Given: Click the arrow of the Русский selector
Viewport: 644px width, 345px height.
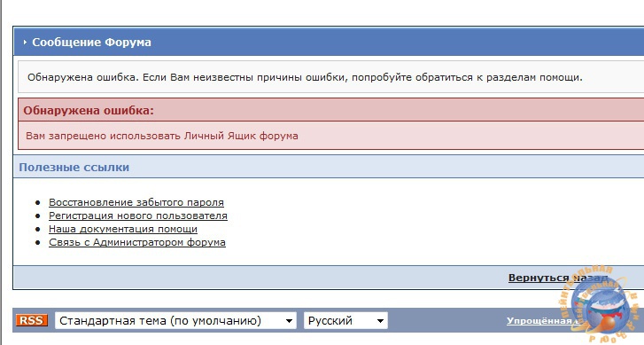Looking at the screenshot, I should coord(380,321).
